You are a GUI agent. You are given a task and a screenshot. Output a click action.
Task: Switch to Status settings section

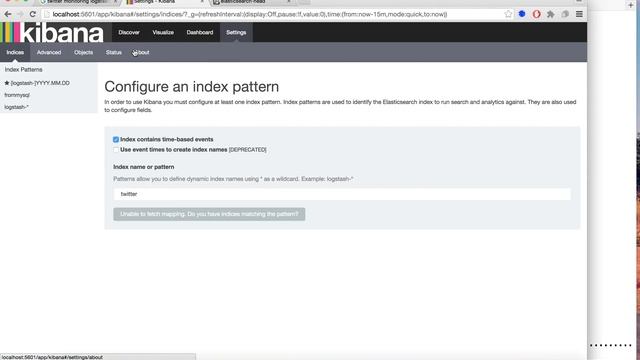click(x=113, y=52)
